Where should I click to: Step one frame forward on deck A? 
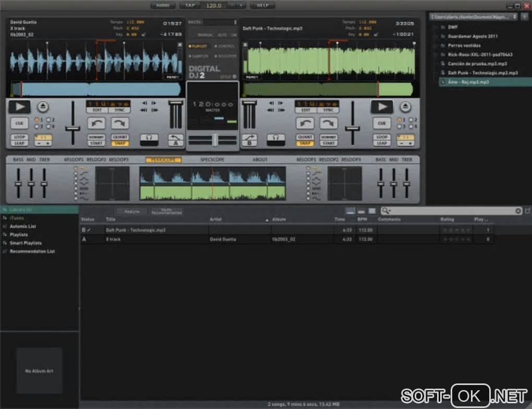pyautogui.click(x=154, y=103)
